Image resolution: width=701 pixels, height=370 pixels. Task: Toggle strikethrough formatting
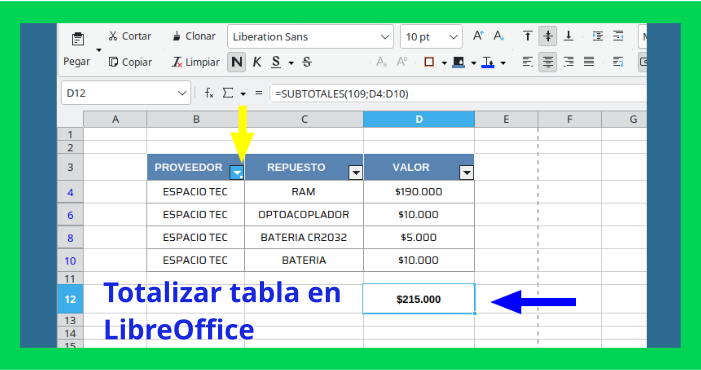coord(307,62)
